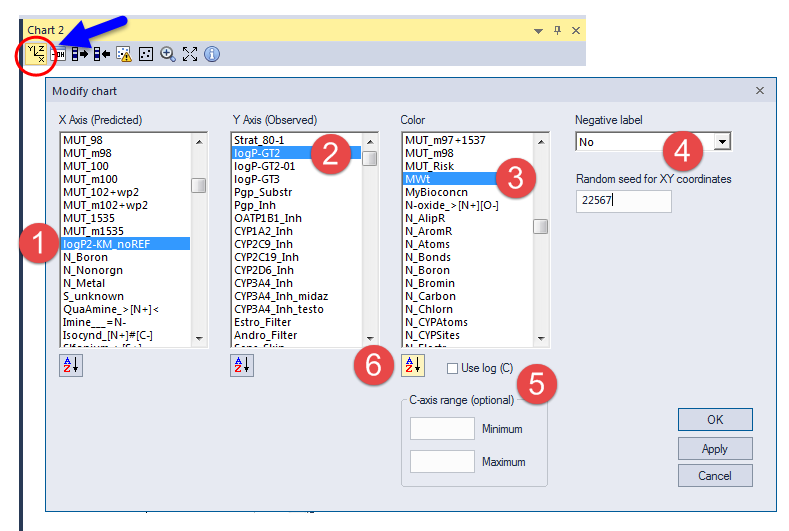Click the Color list scrollbar thumb
Viewport: 789px width, 531px height.
[x=541, y=226]
